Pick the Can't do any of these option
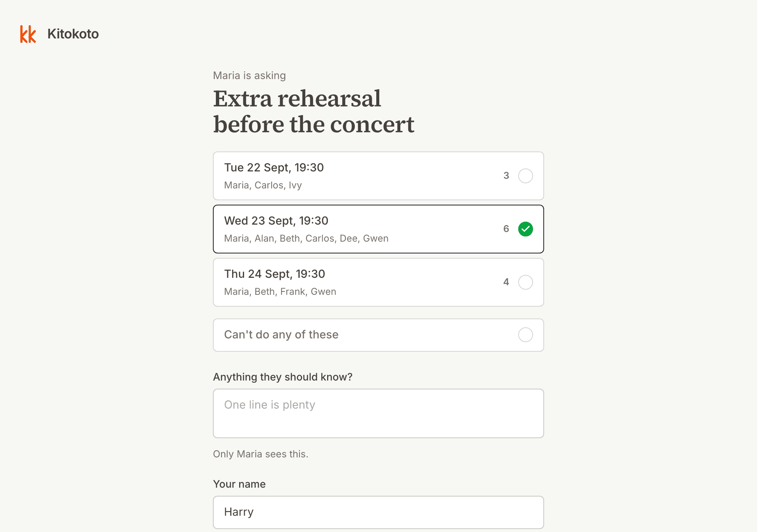This screenshot has height=532, width=757. (378, 335)
